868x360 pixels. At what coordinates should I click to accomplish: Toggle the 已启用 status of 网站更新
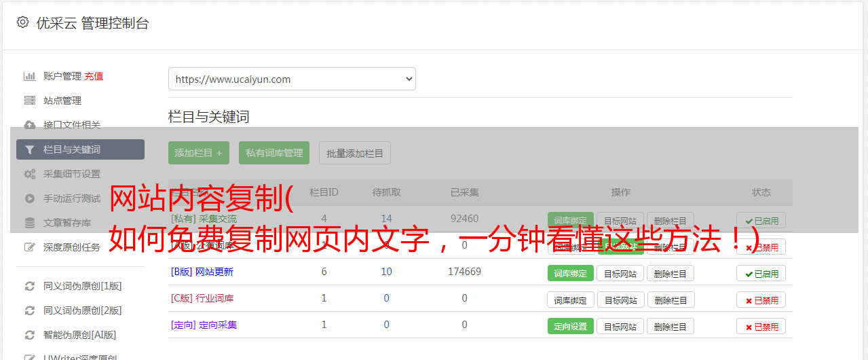761,273
